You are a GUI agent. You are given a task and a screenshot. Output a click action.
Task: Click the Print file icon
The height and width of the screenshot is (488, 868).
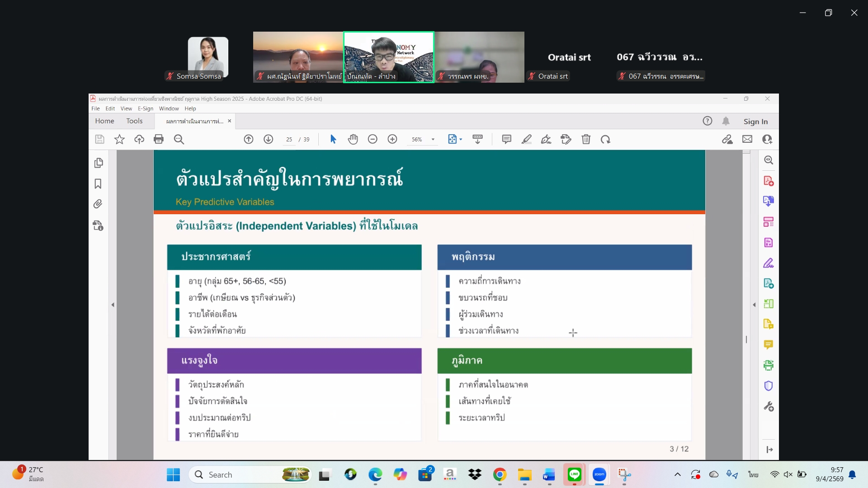click(x=159, y=139)
